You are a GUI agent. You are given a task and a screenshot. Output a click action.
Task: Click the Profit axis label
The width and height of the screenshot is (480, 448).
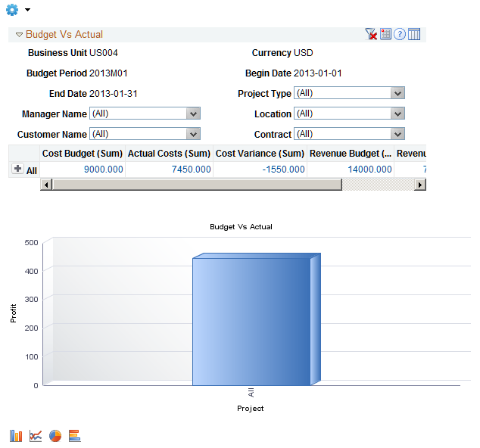13,313
